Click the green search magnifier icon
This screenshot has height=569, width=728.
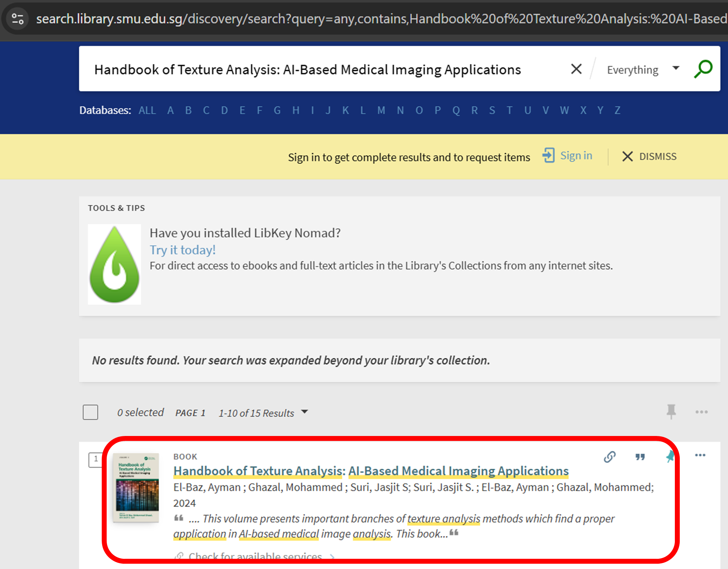(x=703, y=69)
